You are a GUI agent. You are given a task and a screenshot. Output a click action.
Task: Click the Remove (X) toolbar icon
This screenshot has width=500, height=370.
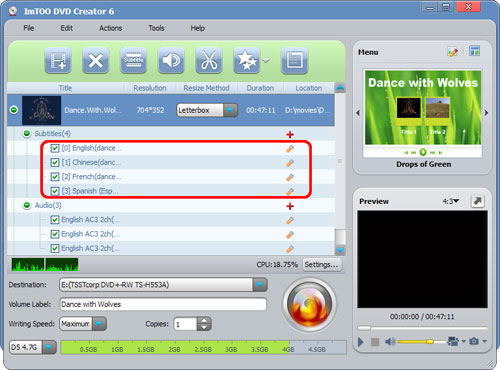pos(96,61)
